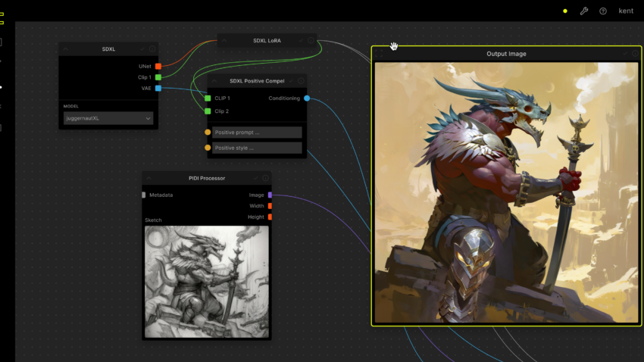Screen dimensions: 644x362
Task: Toggle checkmark on SDXL Positive Compel node
Action: tap(291, 81)
